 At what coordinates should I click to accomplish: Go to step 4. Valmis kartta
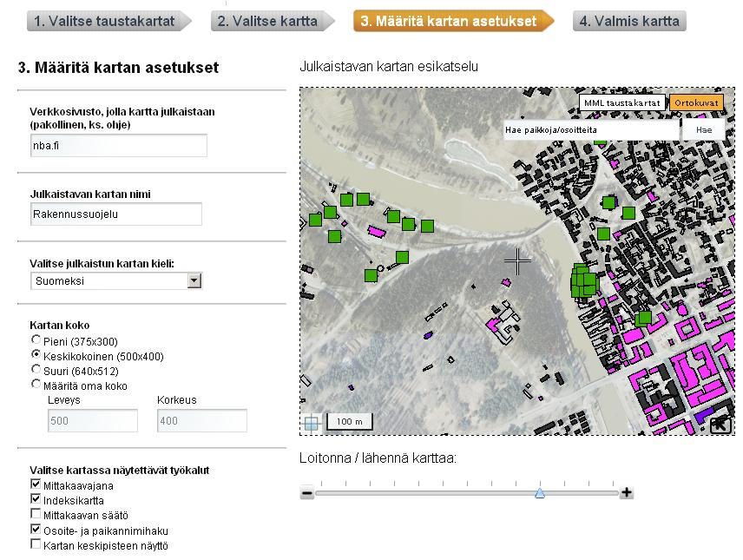point(629,21)
